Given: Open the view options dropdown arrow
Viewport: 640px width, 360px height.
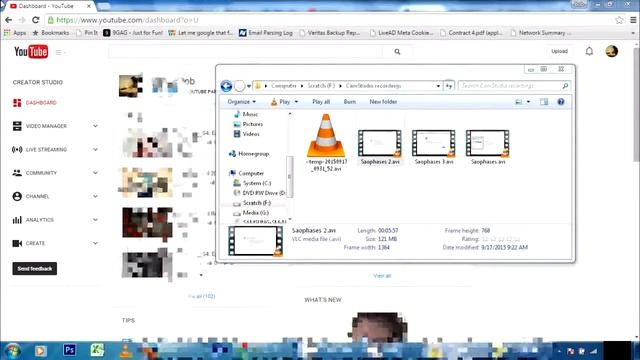Looking at the screenshot, I should coord(528,102).
